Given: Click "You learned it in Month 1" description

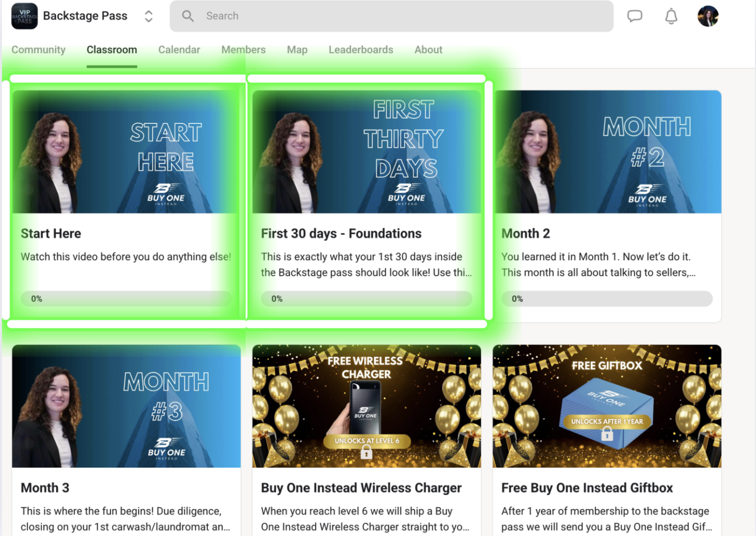Looking at the screenshot, I should (598, 264).
